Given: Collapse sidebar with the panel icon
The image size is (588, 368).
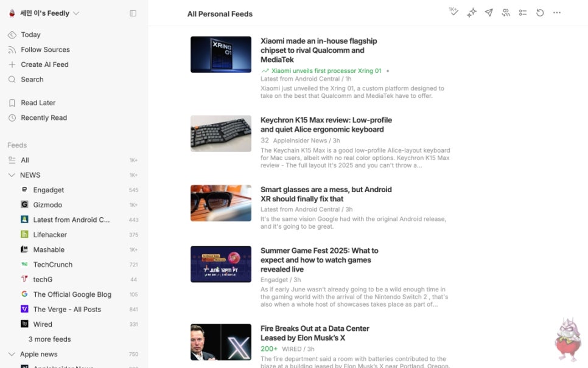Looking at the screenshot, I should [133, 13].
